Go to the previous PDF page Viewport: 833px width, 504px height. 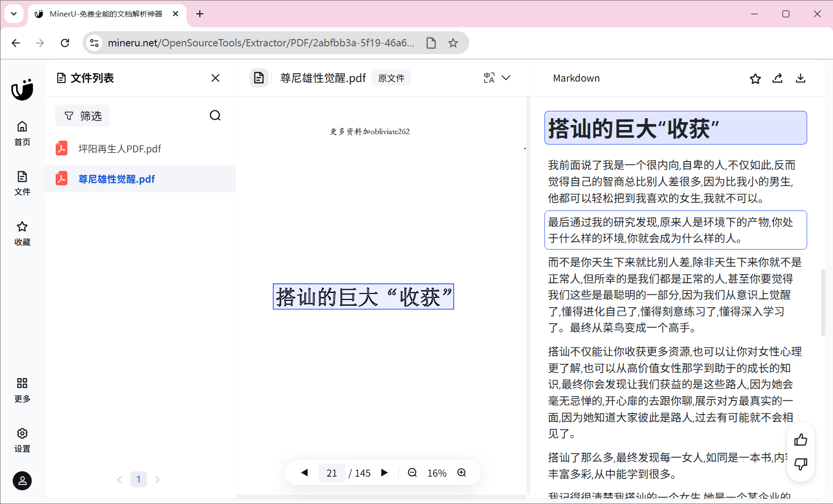(x=305, y=473)
